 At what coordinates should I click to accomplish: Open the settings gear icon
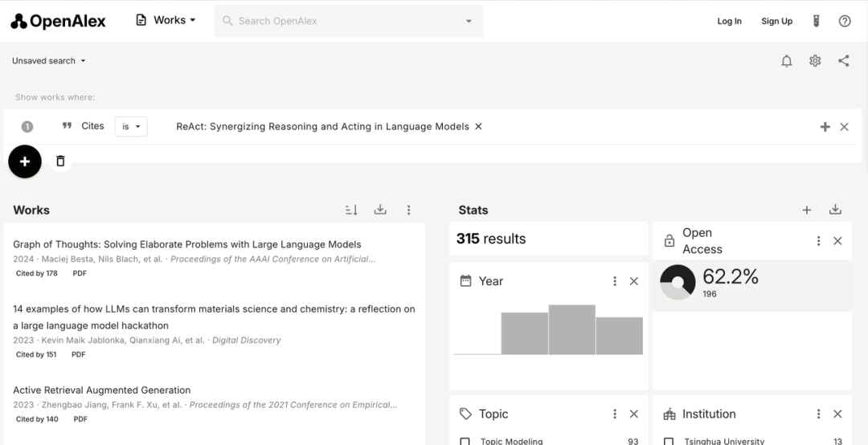(815, 61)
